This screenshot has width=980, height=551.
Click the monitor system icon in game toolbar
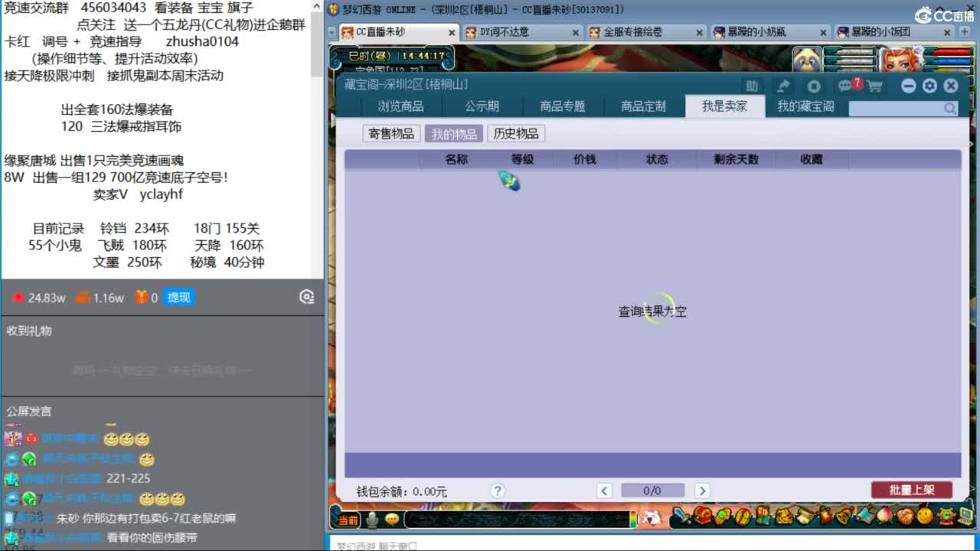966,516
